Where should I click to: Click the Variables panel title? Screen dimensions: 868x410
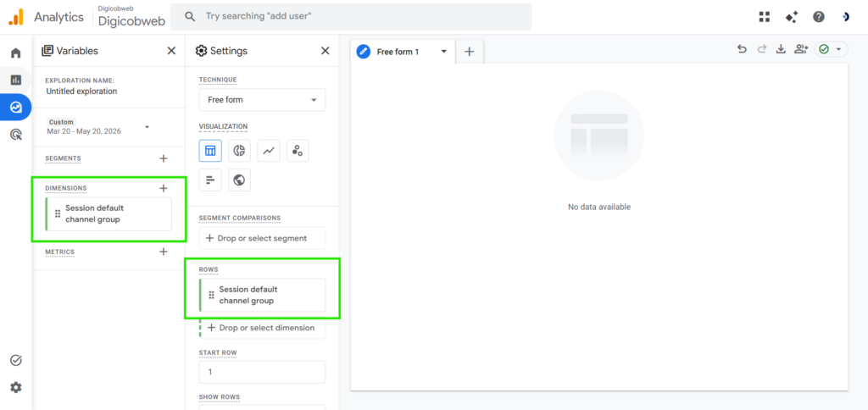tap(77, 51)
